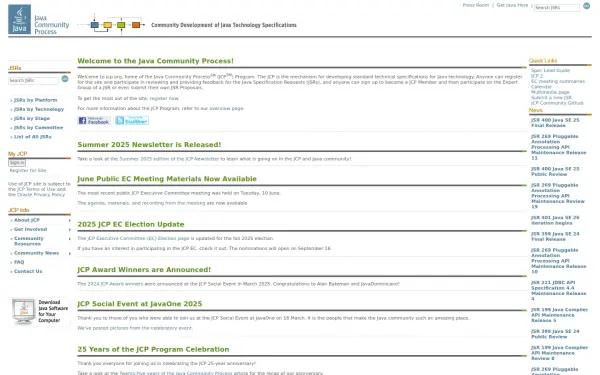Click the JSRs sidebar search go icon

(x=65, y=79)
